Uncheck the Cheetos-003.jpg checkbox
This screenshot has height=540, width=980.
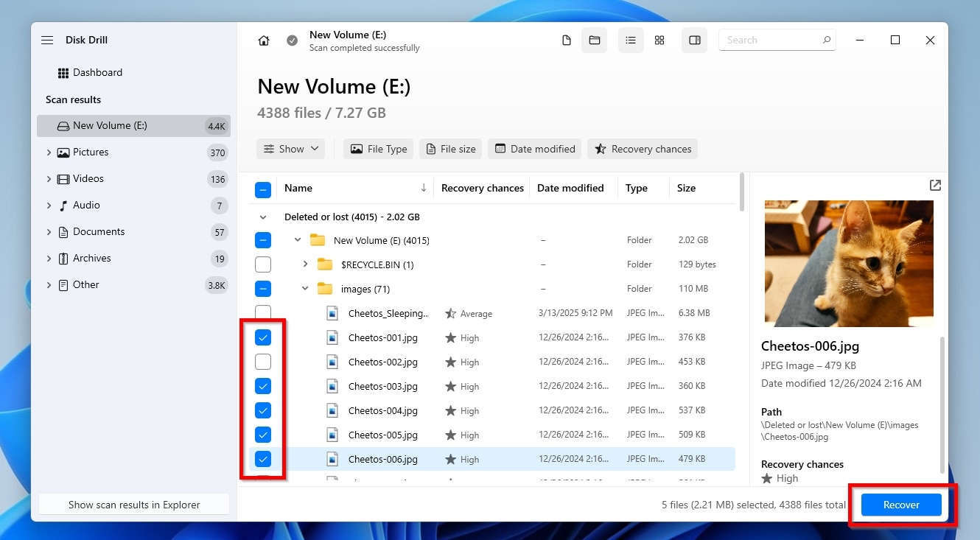point(263,386)
